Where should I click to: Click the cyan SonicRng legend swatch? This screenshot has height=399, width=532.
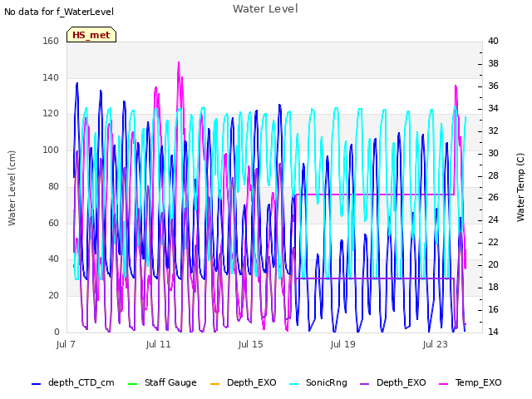293,384
